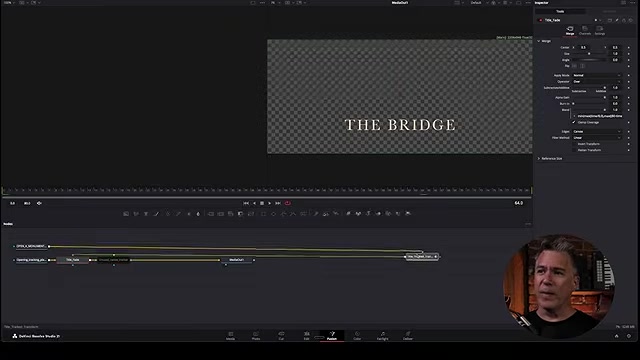
Task: Click the timeline ruler above the transport
Action: point(267,190)
